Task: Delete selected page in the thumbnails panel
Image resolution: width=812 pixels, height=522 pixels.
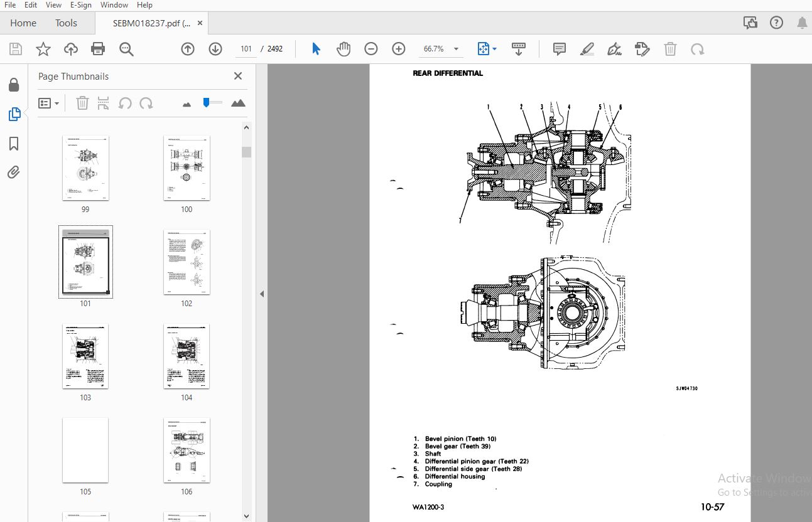Action: point(82,103)
